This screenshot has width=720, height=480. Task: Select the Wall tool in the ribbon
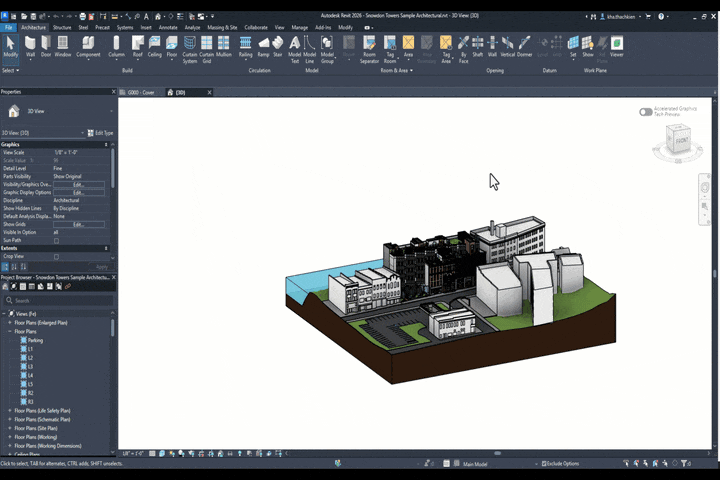coord(30,47)
